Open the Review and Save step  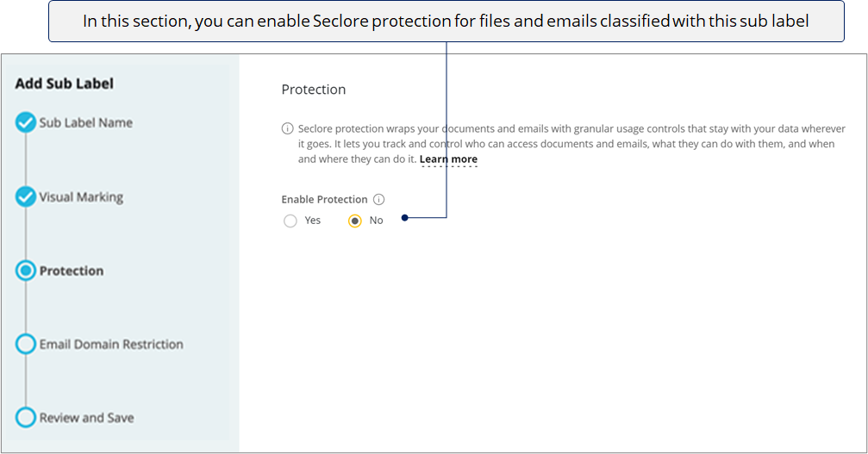pos(86,418)
